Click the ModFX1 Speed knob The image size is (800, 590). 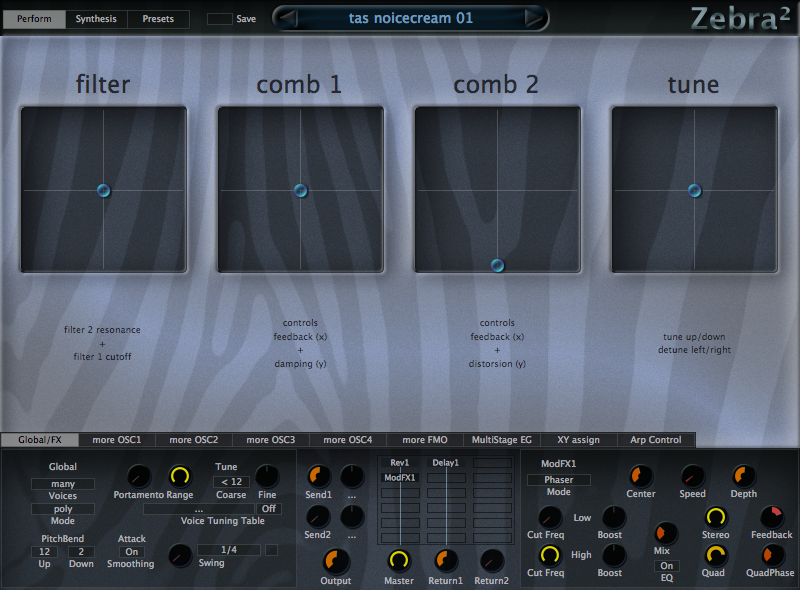(692, 476)
